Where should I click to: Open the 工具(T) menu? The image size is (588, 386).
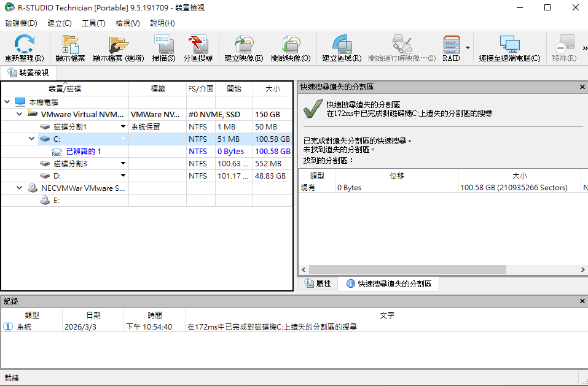click(93, 23)
